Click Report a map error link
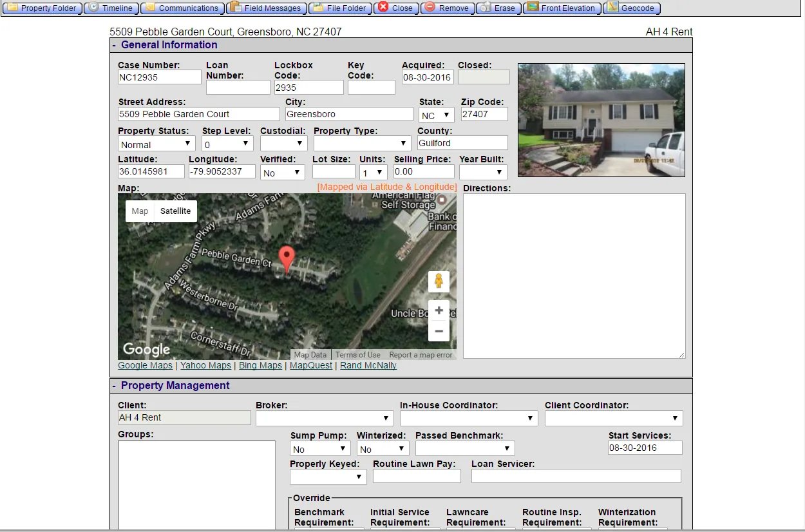This screenshot has height=532, width=805. coord(421,355)
